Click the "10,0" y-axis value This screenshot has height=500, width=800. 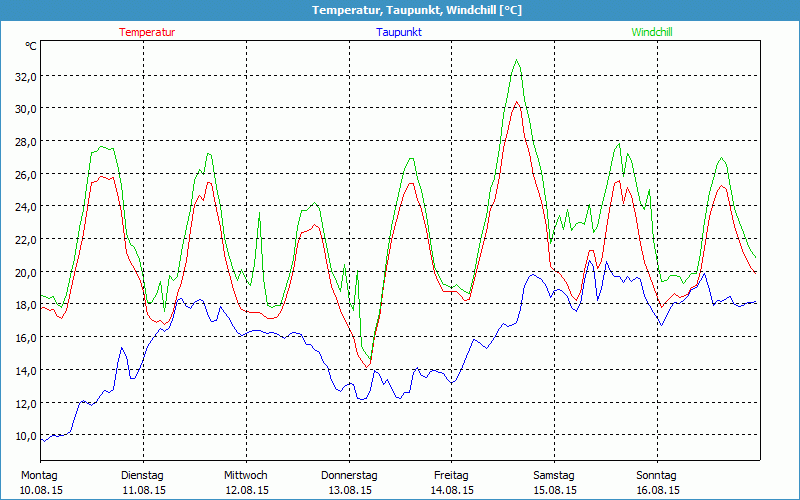click(25, 436)
